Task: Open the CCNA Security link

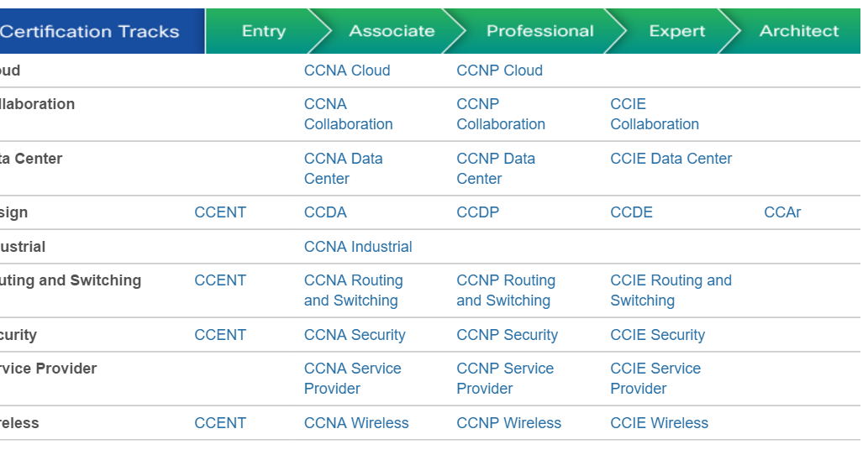Action: tap(355, 335)
